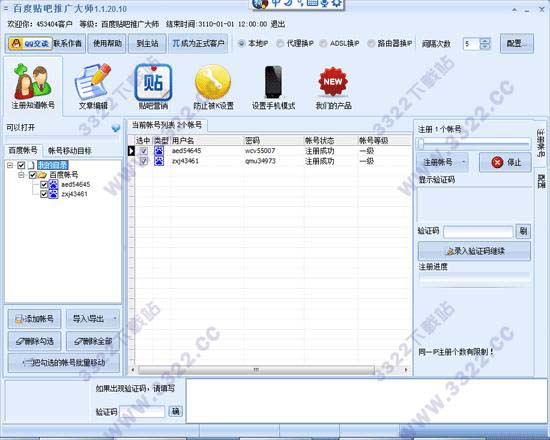Open the 防止被K设置 wrench icon

click(213, 86)
